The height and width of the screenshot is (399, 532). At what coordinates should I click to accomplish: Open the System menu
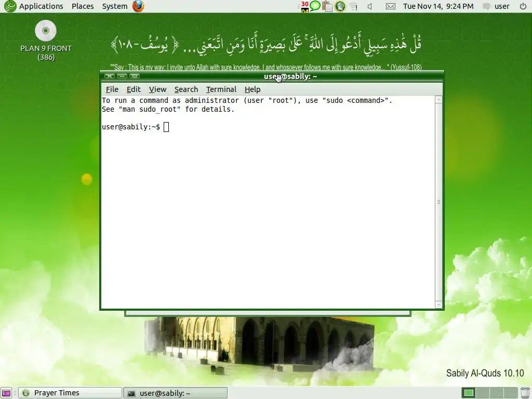coord(115,6)
